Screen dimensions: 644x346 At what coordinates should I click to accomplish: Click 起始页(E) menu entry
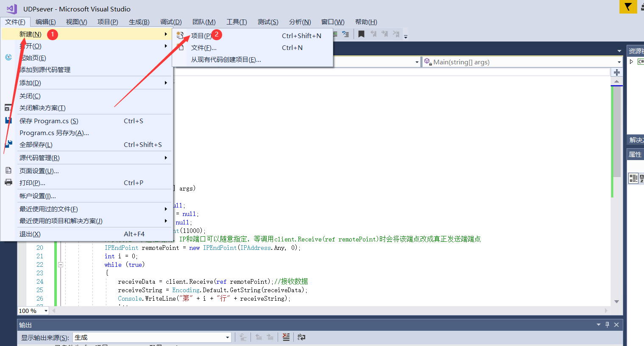(86, 58)
